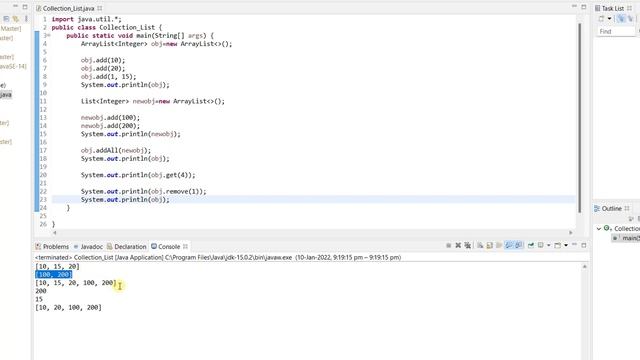Viewport: 640px width, 360px height.
Task: Click line number 11 in the gutter
Action: point(43,101)
